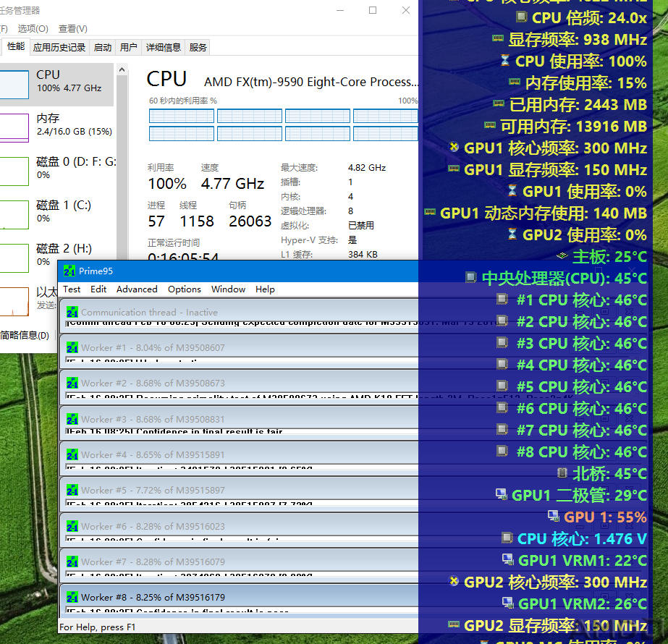Image resolution: width=668 pixels, height=644 pixels.
Task: Click the hourglass icon beside GPU2 使用率
Action: point(512,234)
